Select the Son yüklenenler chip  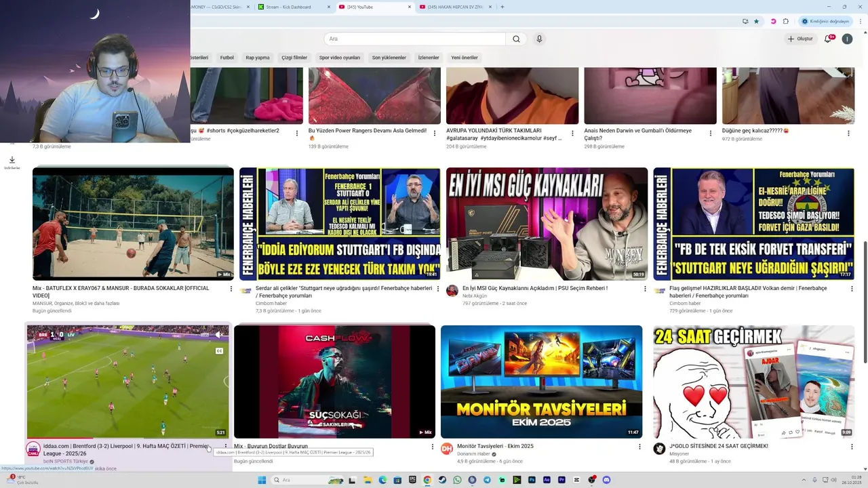(x=389, y=58)
